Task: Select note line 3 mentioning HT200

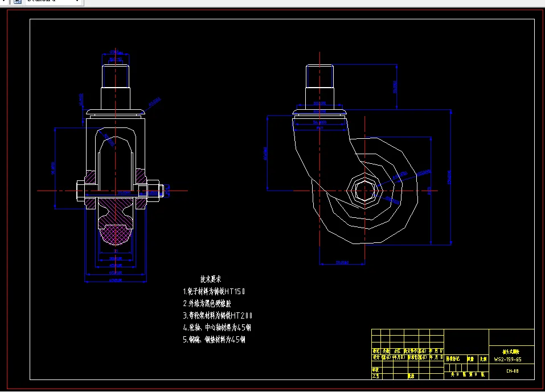Action: click(218, 316)
